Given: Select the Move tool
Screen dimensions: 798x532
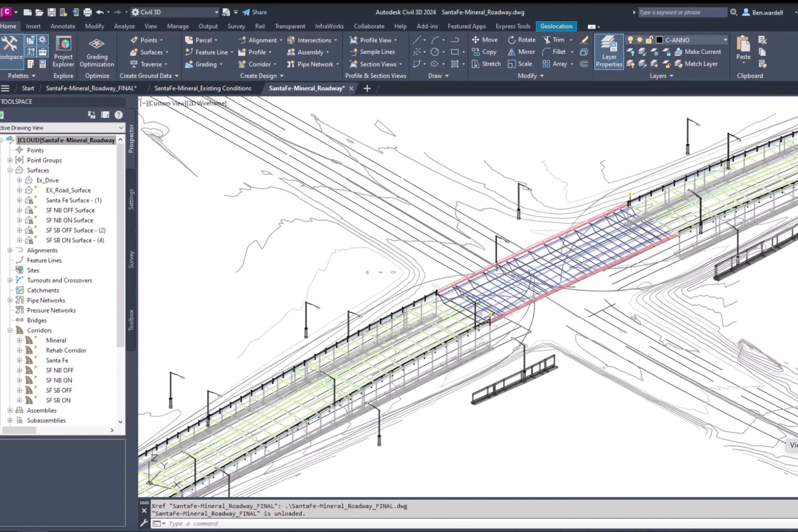Looking at the screenshot, I should (484, 40).
